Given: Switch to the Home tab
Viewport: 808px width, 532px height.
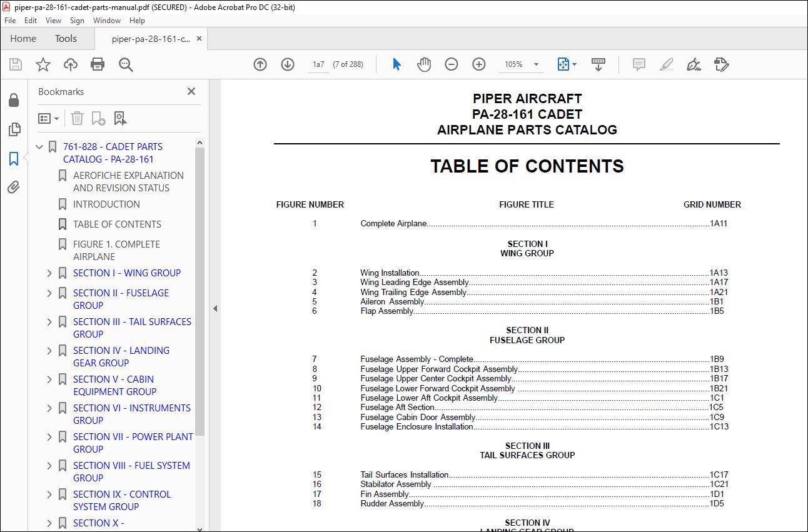Looking at the screenshot, I should point(23,39).
